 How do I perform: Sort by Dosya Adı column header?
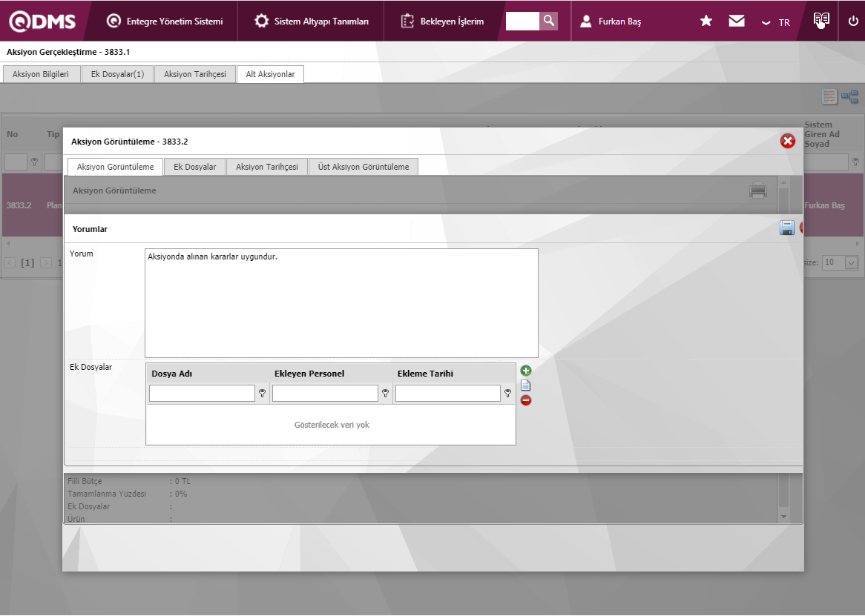click(172, 374)
